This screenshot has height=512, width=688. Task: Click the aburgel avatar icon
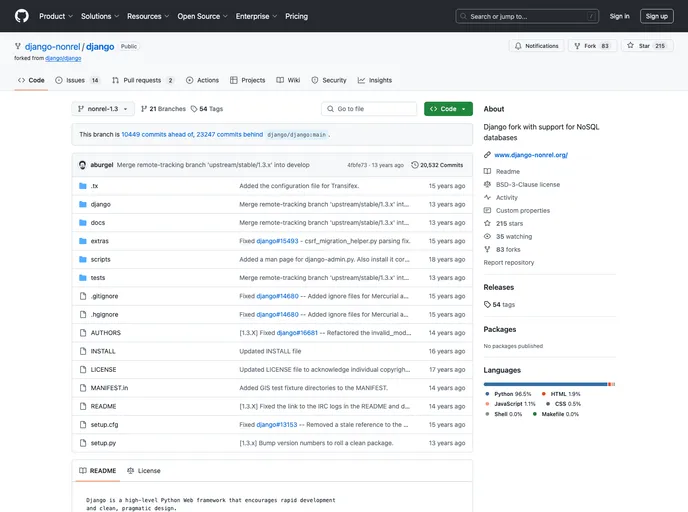[82, 165]
